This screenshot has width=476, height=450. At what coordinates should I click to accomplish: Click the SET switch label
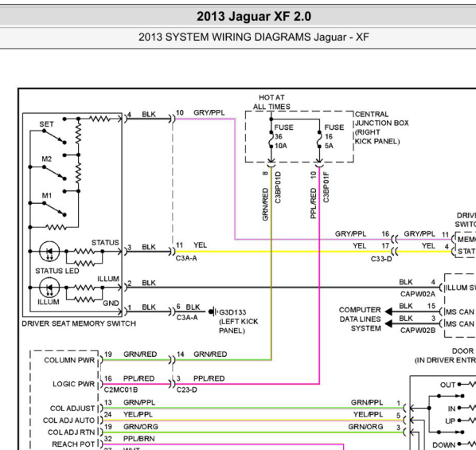46,124
